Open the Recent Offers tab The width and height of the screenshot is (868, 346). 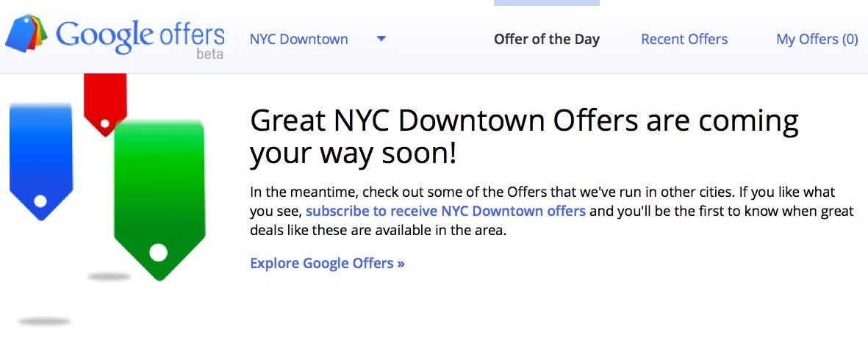tap(684, 39)
